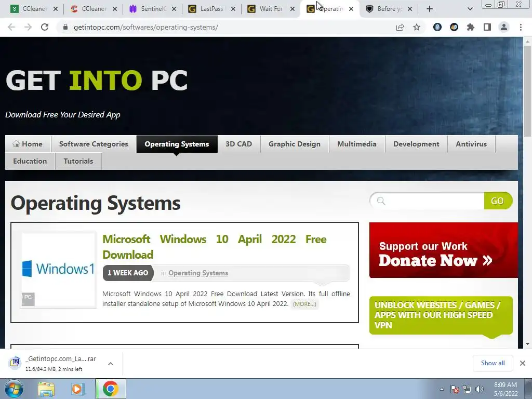Viewport: 532px width, 399px height.
Task: Click the Windows 10 article thumbnail
Action: click(x=58, y=270)
